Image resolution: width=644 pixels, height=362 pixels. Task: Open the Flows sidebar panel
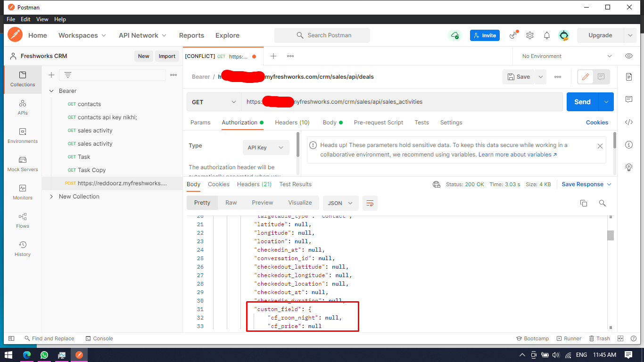click(23, 221)
